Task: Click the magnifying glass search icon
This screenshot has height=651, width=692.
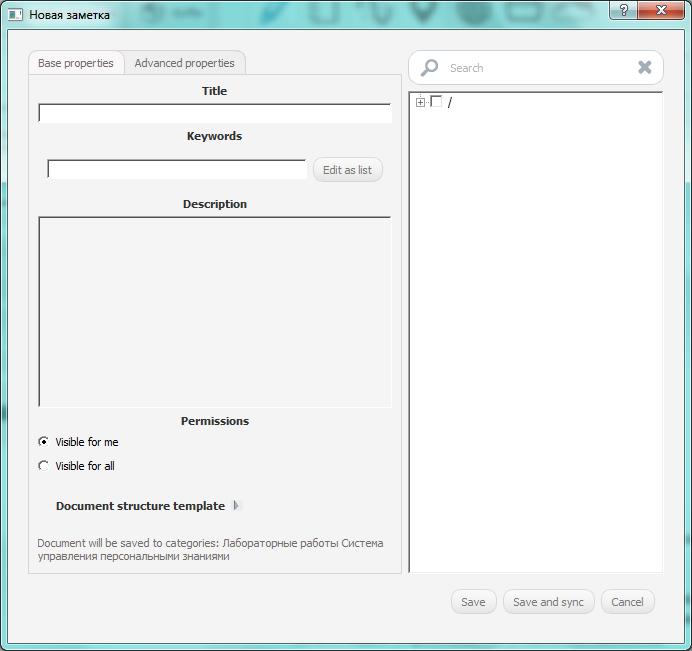Action: click(429, 68)
